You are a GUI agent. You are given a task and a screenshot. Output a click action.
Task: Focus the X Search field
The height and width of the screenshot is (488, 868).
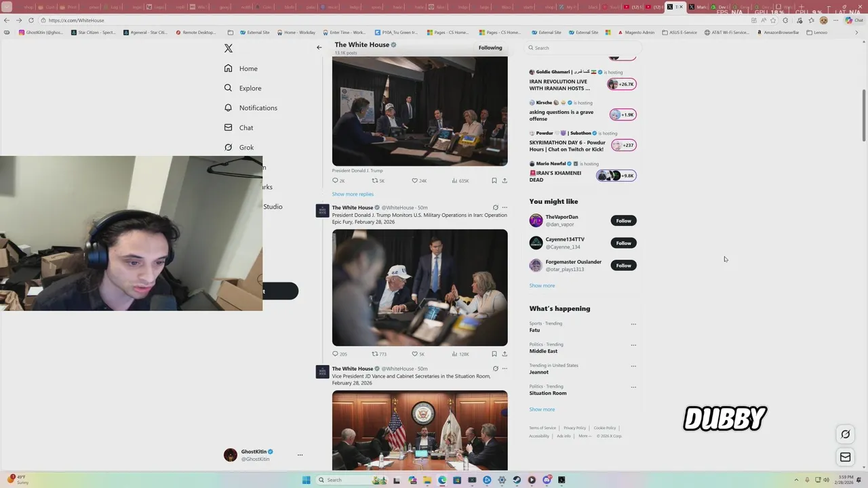click(x=583, y=47)
